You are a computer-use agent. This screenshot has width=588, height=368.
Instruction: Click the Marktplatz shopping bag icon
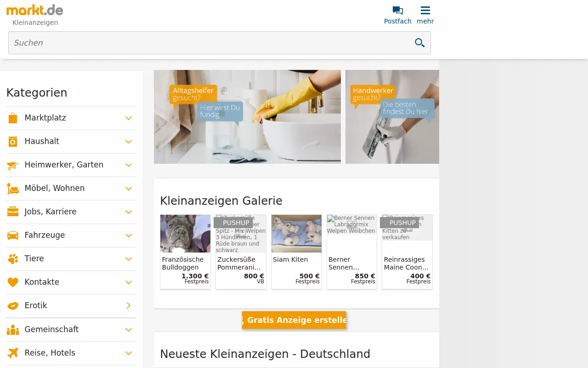[13, 118]
